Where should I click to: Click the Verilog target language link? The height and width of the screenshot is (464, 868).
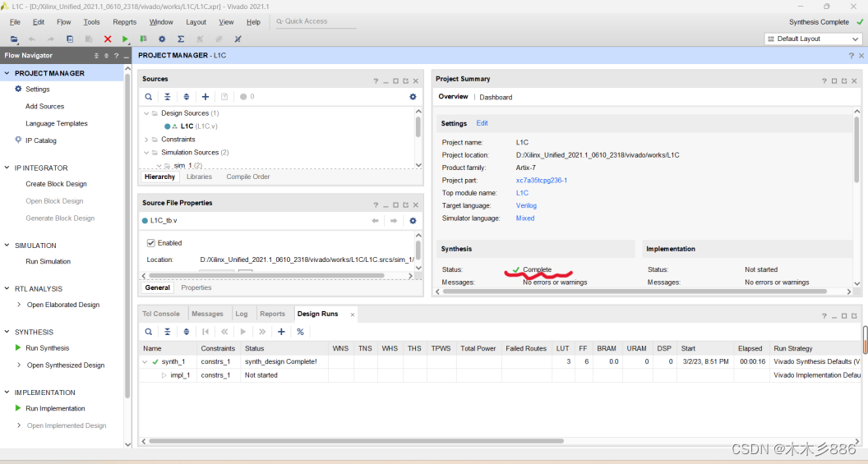[526, 206]
